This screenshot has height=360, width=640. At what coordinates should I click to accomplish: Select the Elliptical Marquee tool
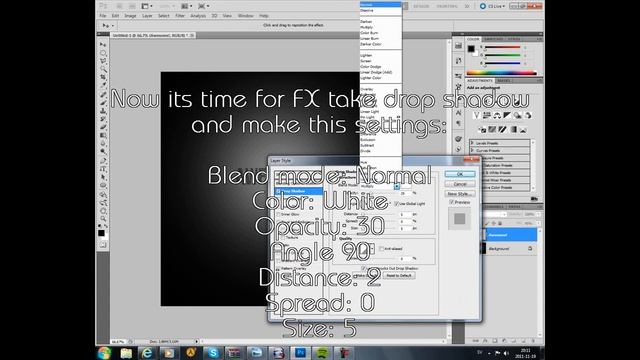[103, 53]
